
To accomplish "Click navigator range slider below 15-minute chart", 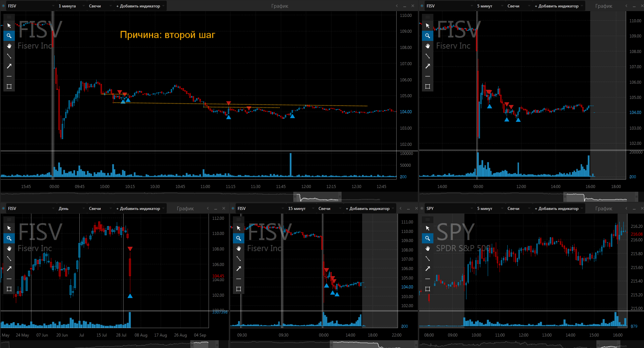I will tap(373, 344).
